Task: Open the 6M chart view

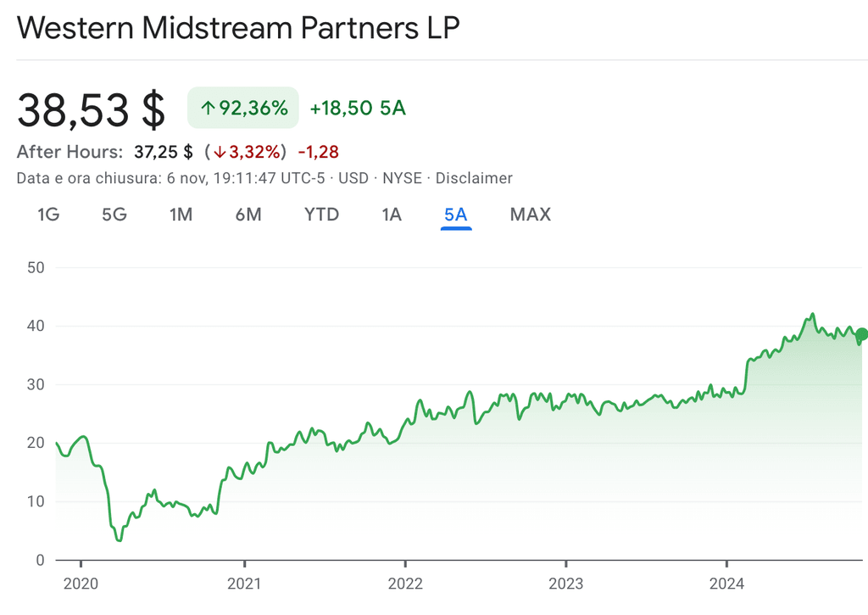Action: [248, 215]
